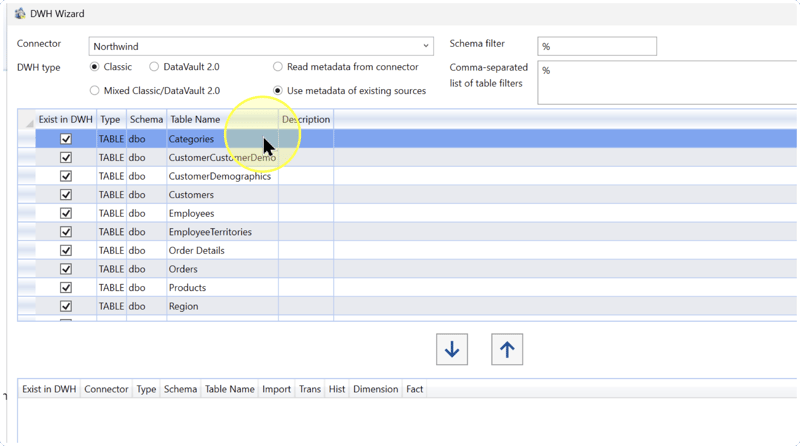Toggle the checkbox for Region row
The width and height of the screenshot is (800, 446).
[x=66, y=306]
